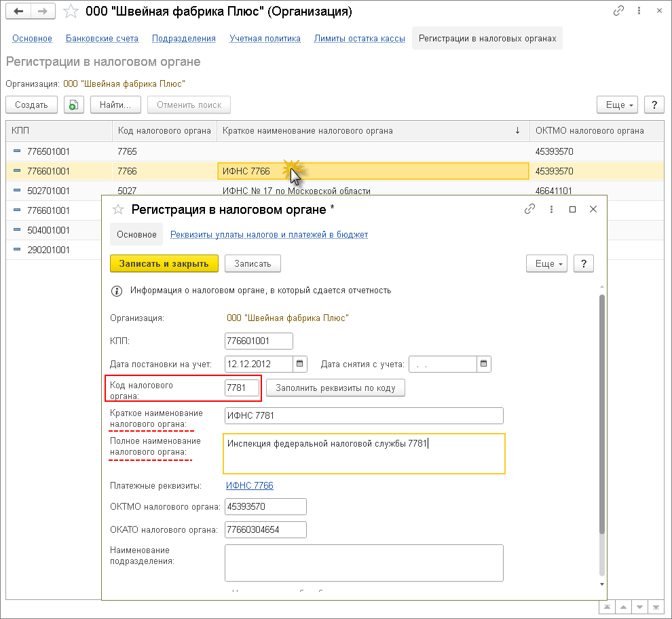Jump to last record navigation arrow
This screenshot has height=619, width=672.
click(656, 607)
